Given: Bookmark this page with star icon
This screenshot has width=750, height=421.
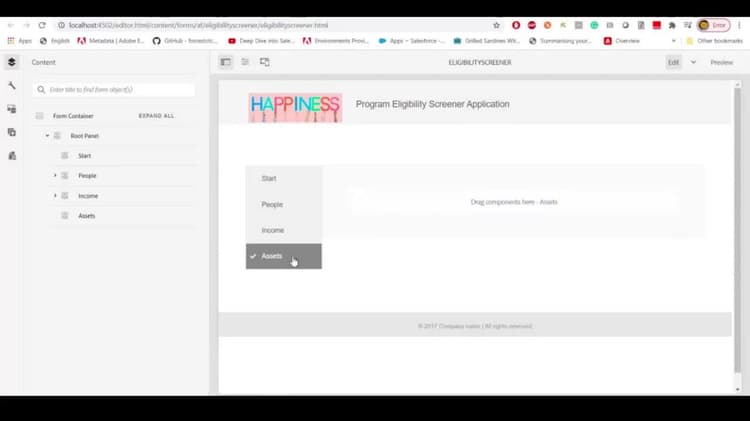Looking at the screenshot, I should click(496, 25).
